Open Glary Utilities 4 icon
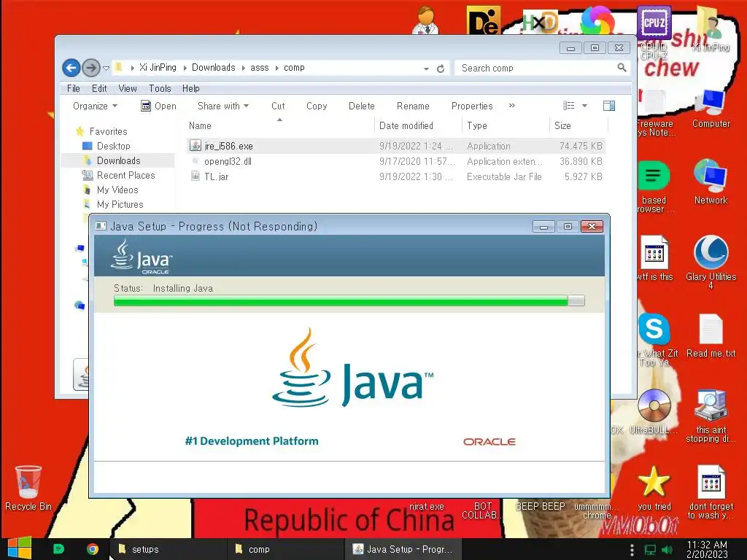This screenshot has height=560, width=747. (x=711, y=262)
